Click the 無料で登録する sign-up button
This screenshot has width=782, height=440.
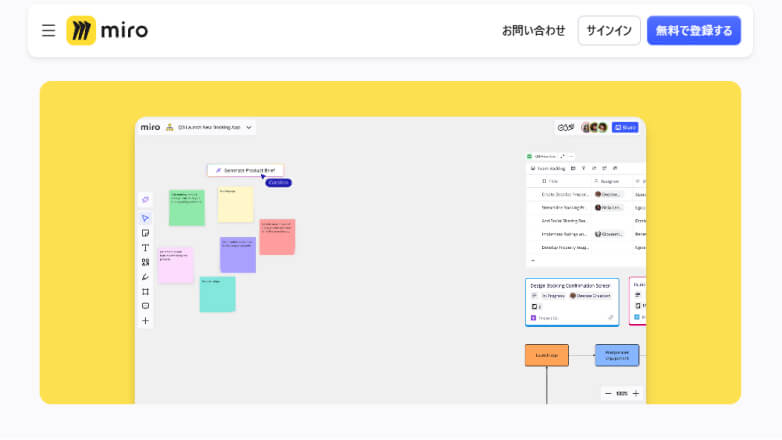click(x=694, y=30)
